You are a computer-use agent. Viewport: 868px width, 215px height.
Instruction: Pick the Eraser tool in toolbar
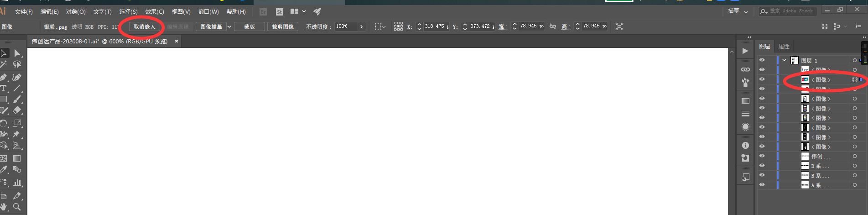pyautogui.click(x=17, y=110)
